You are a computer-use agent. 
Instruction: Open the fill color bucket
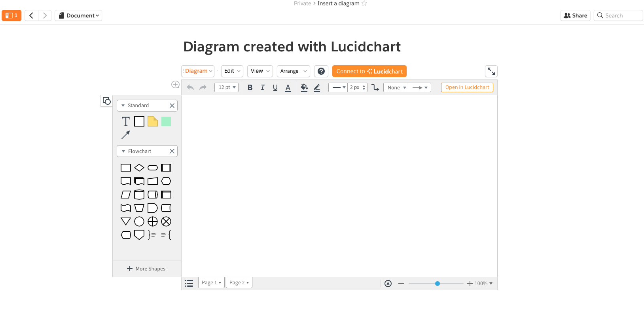(304, 87)
